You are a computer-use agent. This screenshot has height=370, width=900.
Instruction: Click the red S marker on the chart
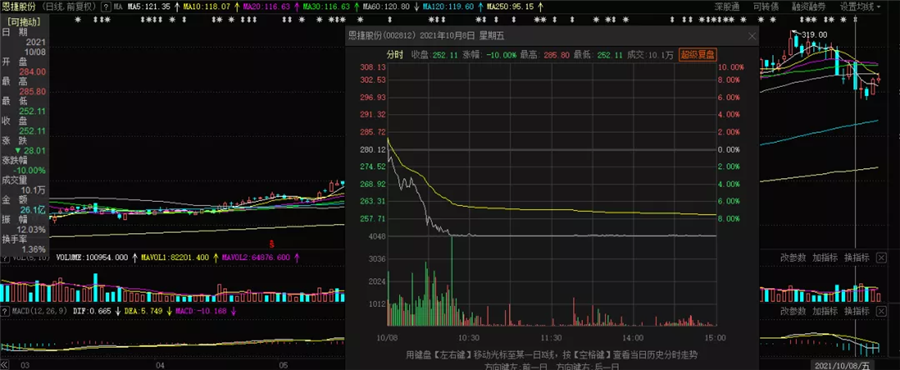[272, 243]
